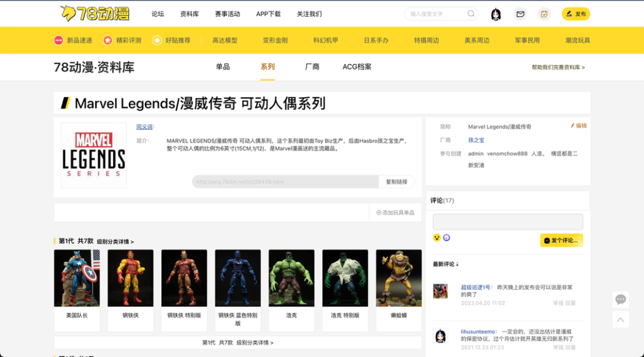
Task: Click 回复 on 超级巡逻1号 comment
Action: [571, 303]
